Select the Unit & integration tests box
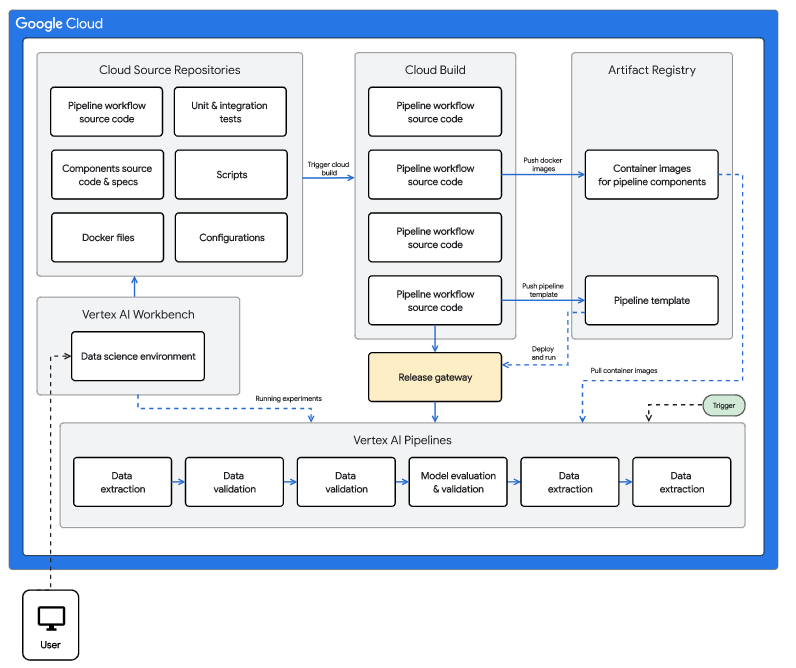796x668 pixels. (230, 112)
